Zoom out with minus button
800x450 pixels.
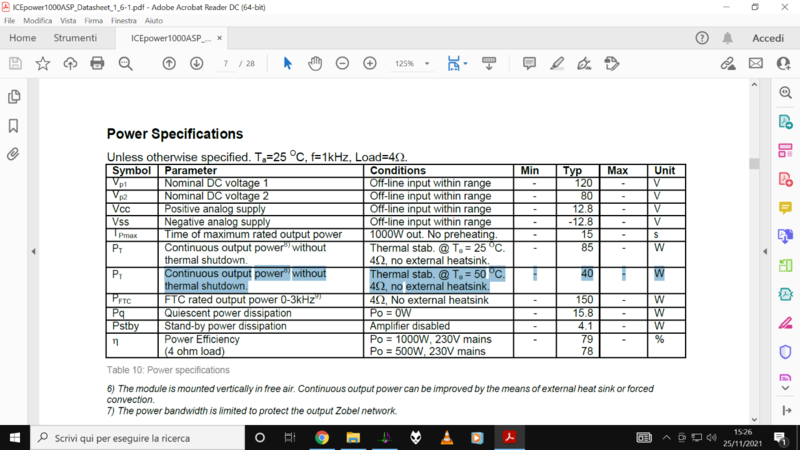[x=342, y=63]
